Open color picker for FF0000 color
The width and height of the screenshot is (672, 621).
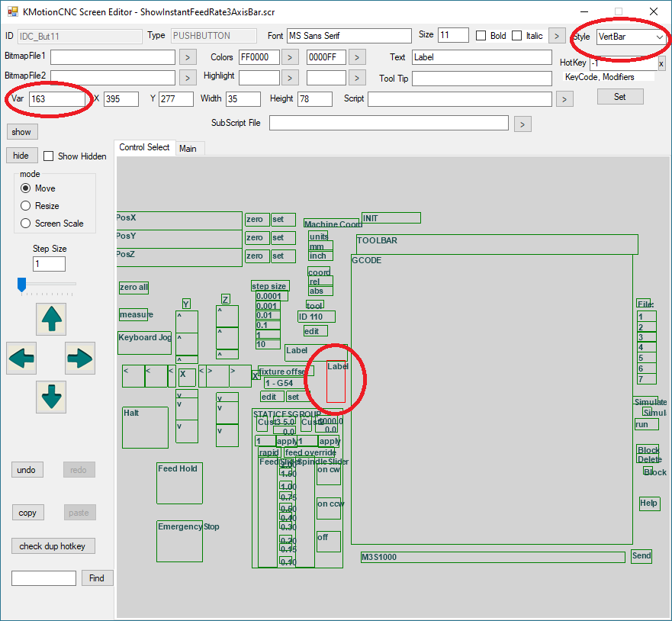tap(290, 57)
